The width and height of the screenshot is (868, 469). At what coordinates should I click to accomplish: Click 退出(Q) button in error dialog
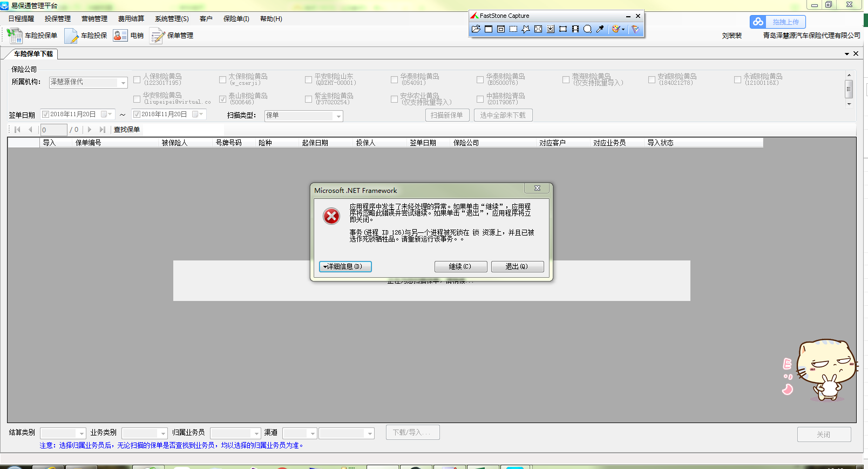click(517, 267)
